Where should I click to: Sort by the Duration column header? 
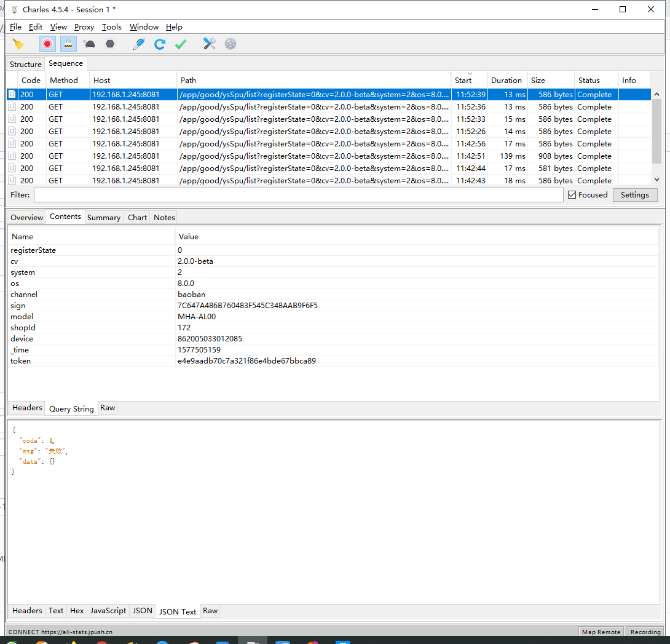506,81
